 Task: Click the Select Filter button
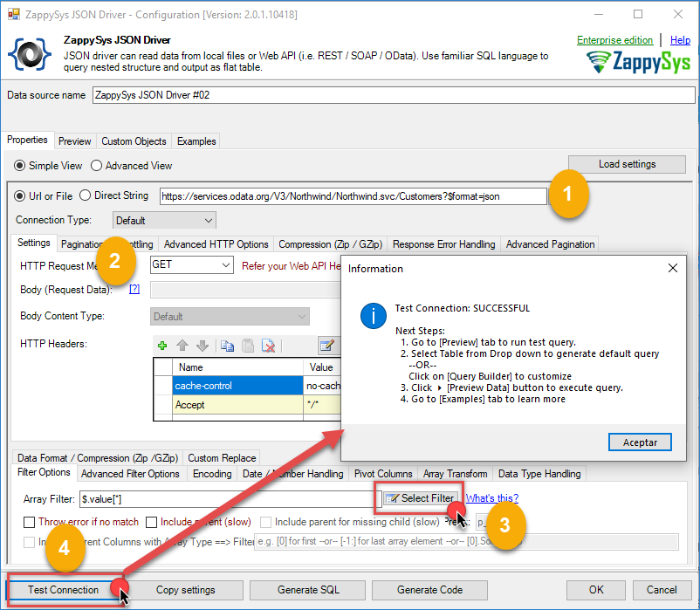tap(421, 498)
